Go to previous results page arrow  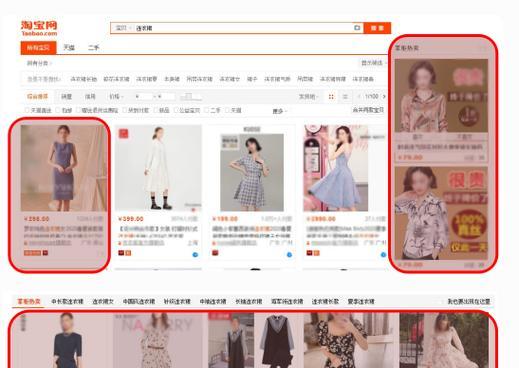(x=359, y=97)
